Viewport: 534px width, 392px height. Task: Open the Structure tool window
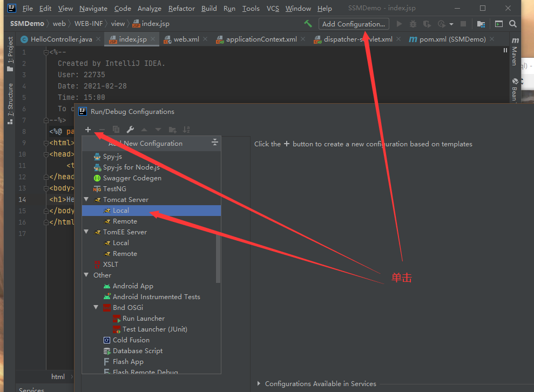[10, 104]
